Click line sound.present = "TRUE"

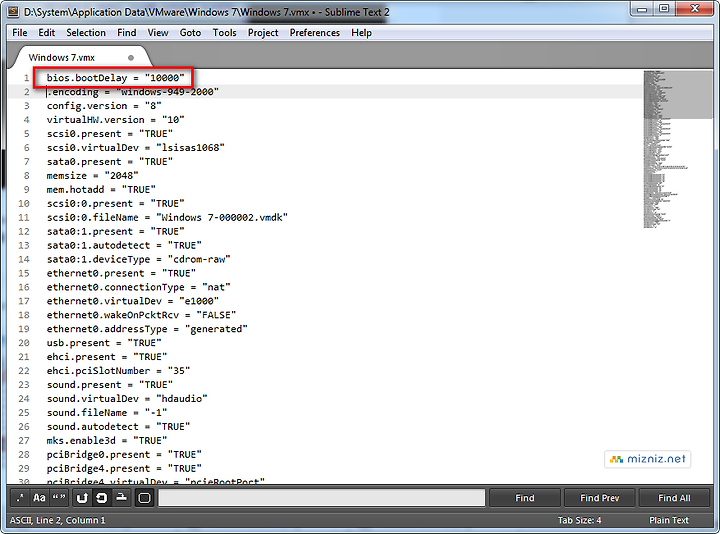pyautogui.click(x=110, y=385)
